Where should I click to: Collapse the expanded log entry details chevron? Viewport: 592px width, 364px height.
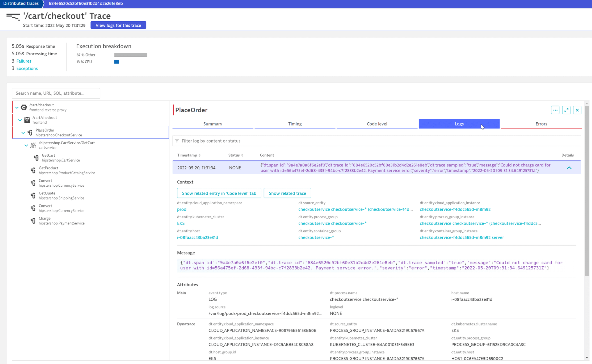[569, 168]
